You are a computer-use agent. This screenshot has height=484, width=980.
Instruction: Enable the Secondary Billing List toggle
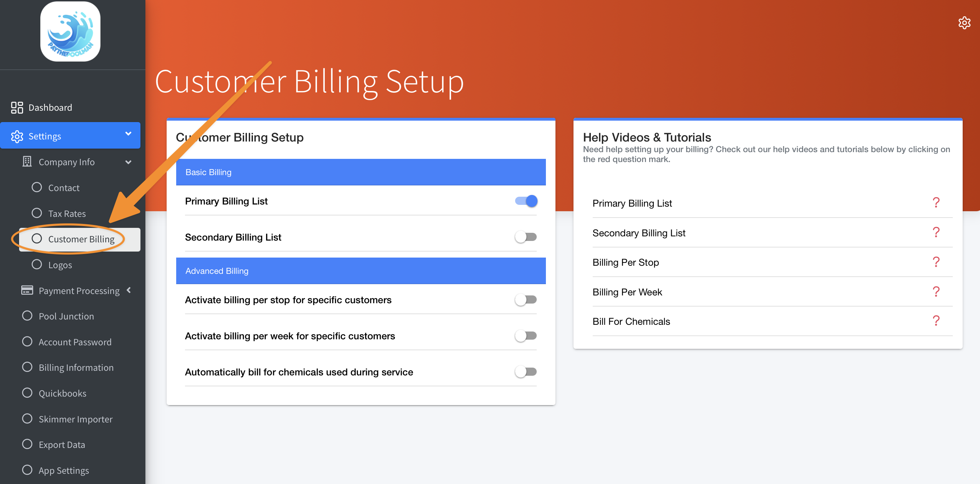526,237
